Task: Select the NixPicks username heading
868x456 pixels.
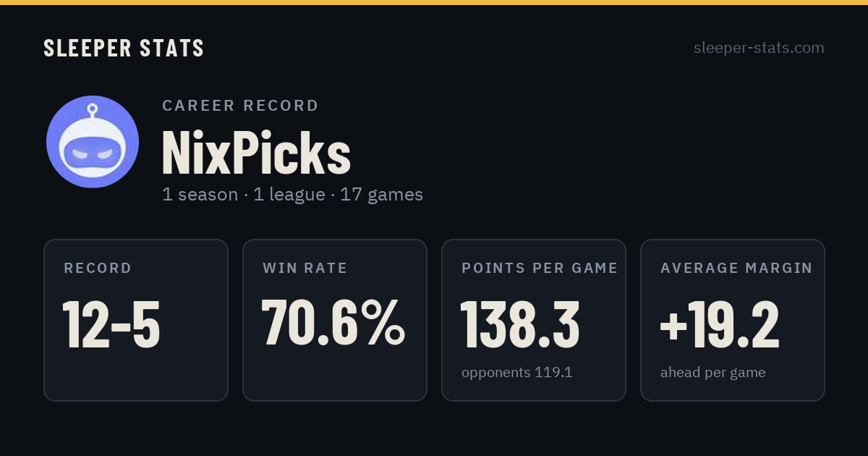Action: tap(256, 153)
